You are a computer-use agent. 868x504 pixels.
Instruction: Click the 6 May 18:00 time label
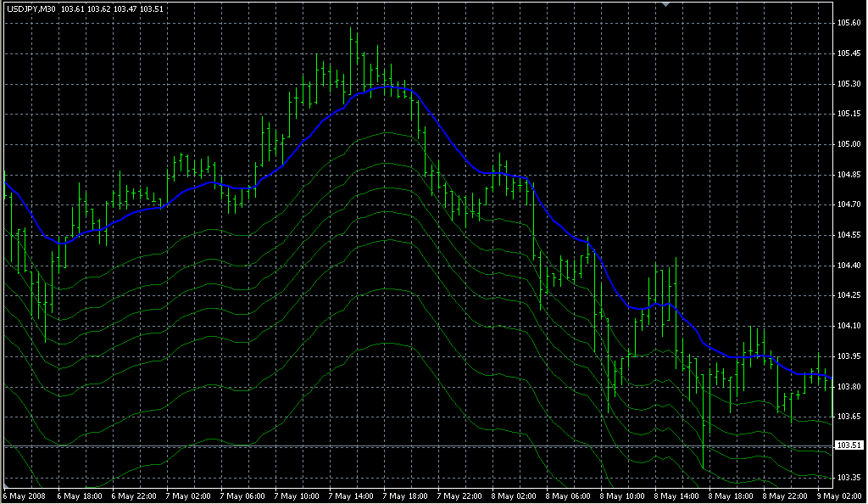tap(78, 496)
